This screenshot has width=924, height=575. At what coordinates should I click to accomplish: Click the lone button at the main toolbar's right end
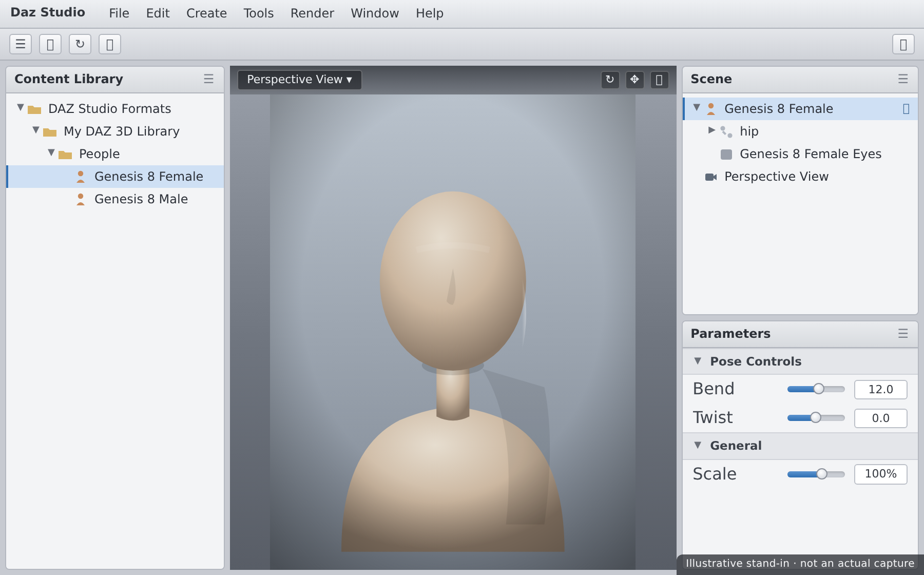point(903,44)
